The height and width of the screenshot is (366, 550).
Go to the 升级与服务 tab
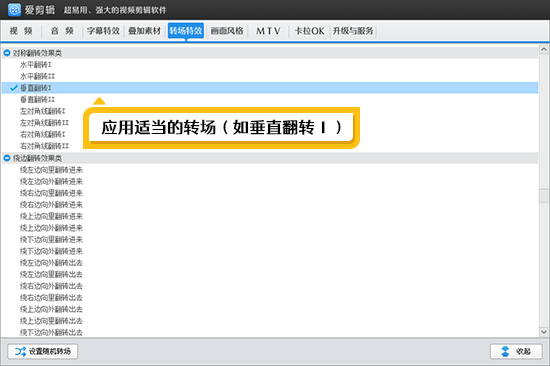[353, 31]
